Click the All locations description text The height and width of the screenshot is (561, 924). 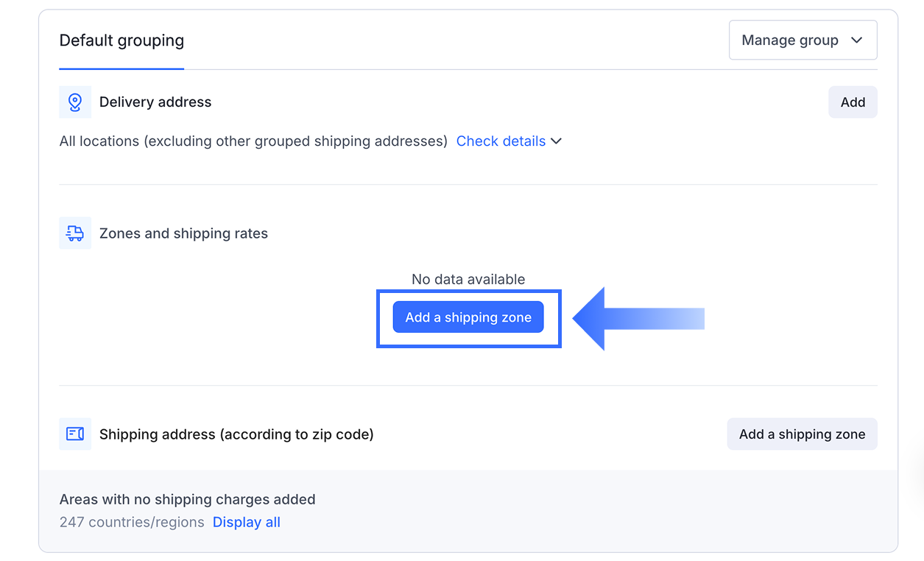253,141
